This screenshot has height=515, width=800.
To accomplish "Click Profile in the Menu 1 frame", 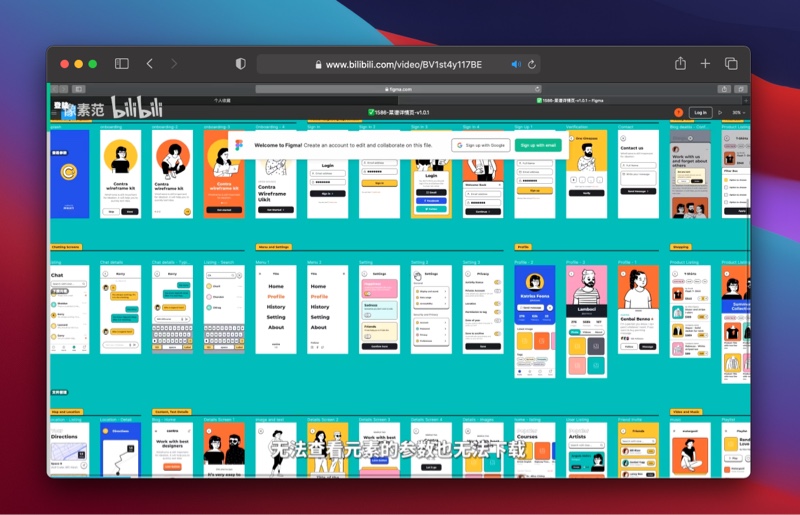I will [x=276, y=297].
